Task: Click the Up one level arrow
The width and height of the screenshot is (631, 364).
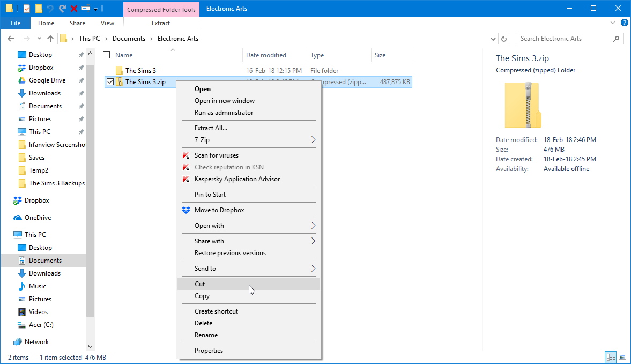Action: pyautogui.click(x=50, y=39)
